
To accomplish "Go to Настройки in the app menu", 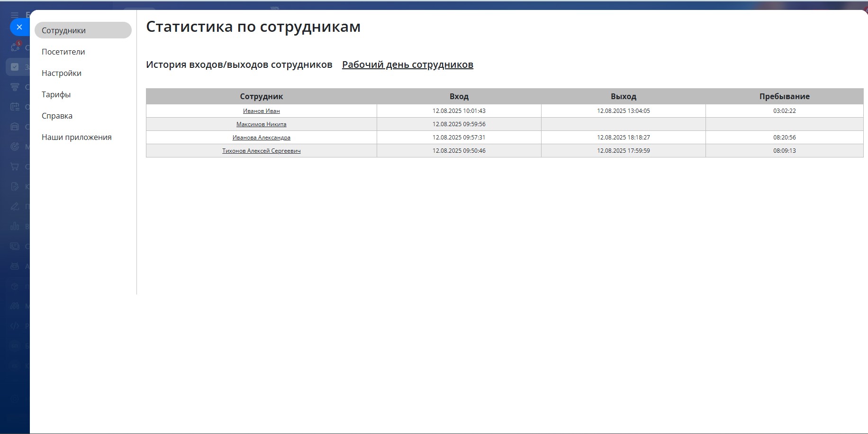I will click(x=62, y=73).
